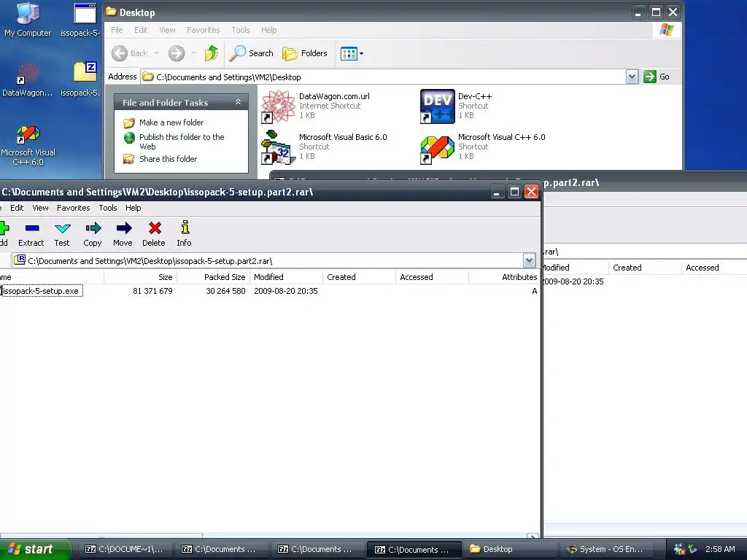This screenshot has height=560, width=747.
Task: Select the issopack-5 application icon on desktop
Action: pyautogui.click(x=85, y=20)
